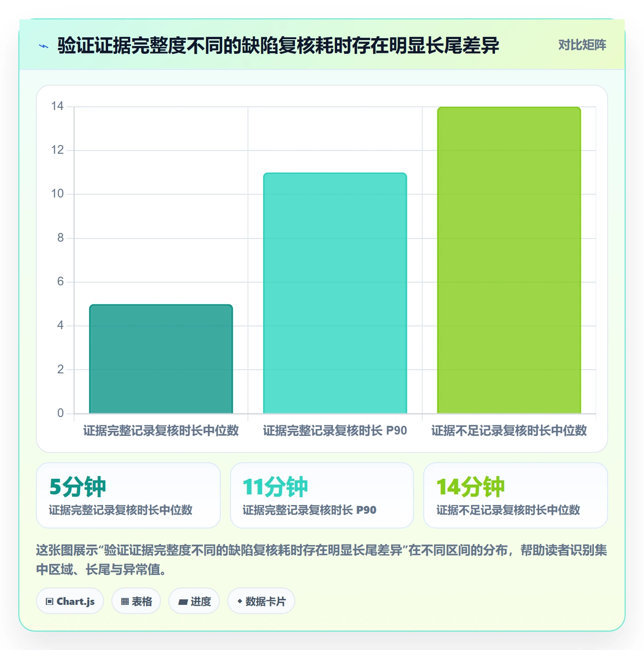Click the 11分钟 value

point(275,487)
